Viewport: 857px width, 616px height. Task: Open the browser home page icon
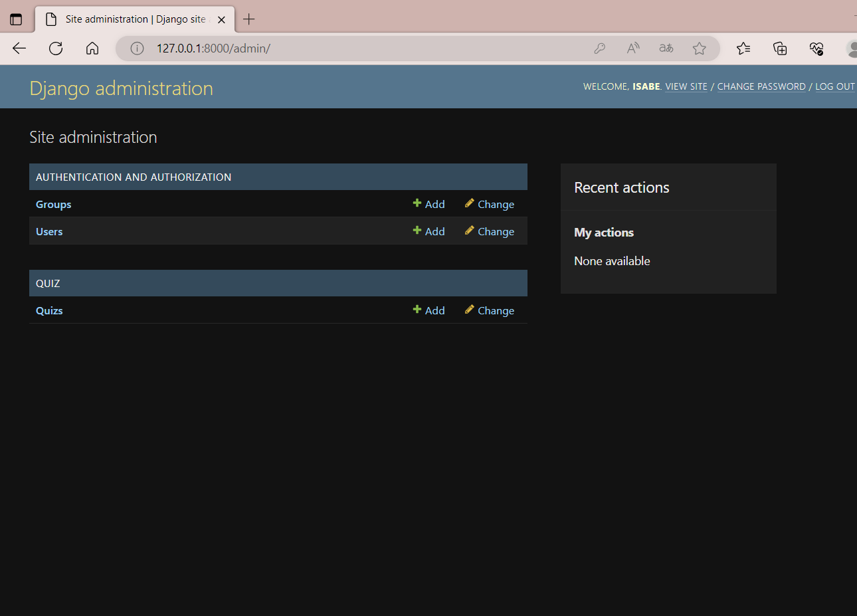click(92, 48)
